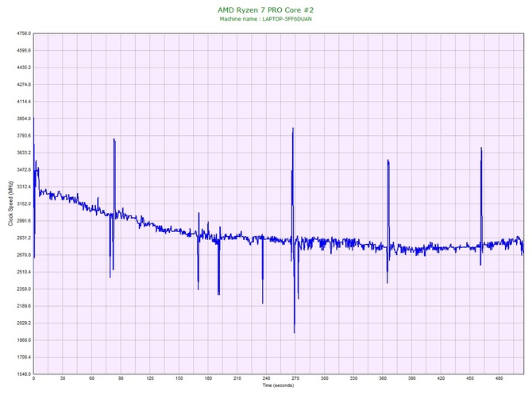Click the x-axis tick label 30
Image resolution: width=532 pixels, height=399 pixels.
click(63, 378)
